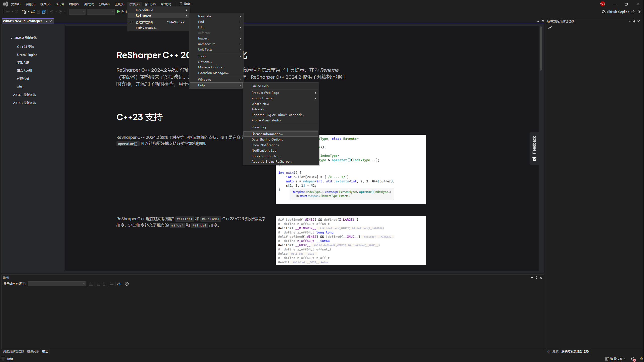Select Check for updates menu item
Image resolution: width=644 pixels, height=362 pixels.
[x=266, y=156]
